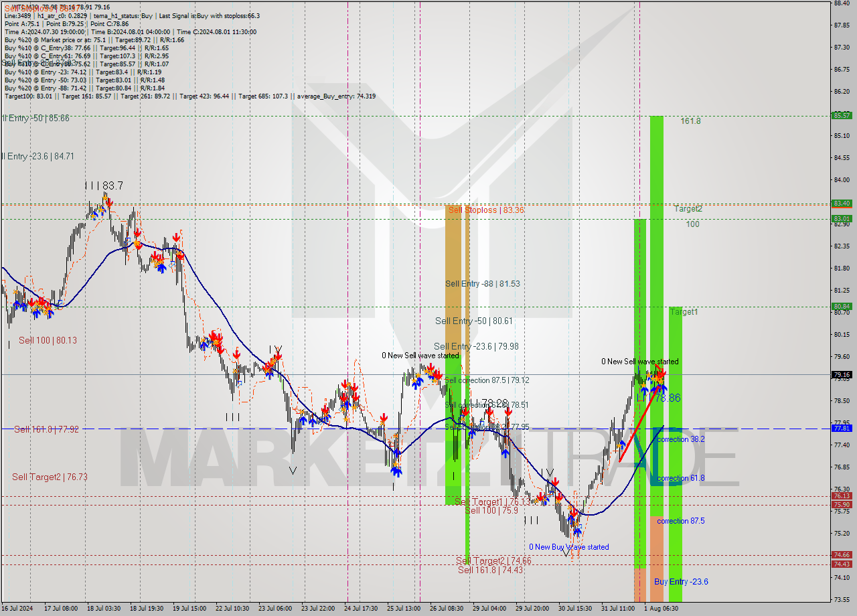The height and width of the screenshot is (616, 857).
Task: Select the blue correction 87.5 label
Action: click(680, 522)
